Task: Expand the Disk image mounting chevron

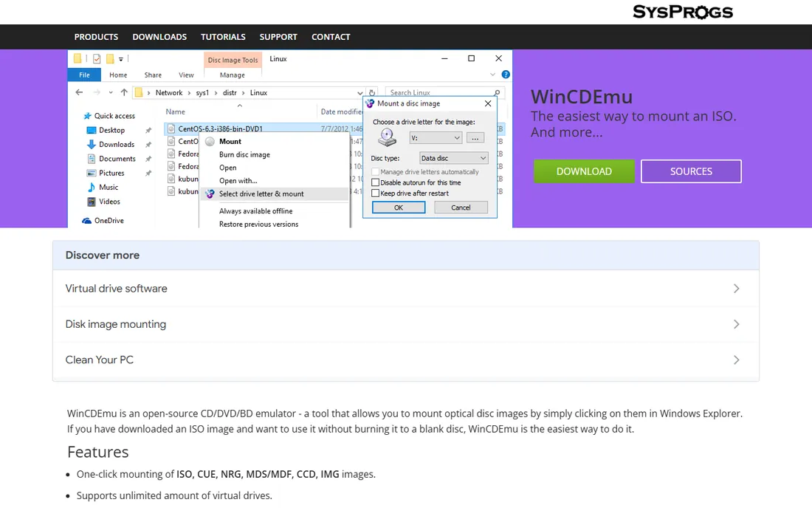Action: pyautogui.click(x=737, y=324)
